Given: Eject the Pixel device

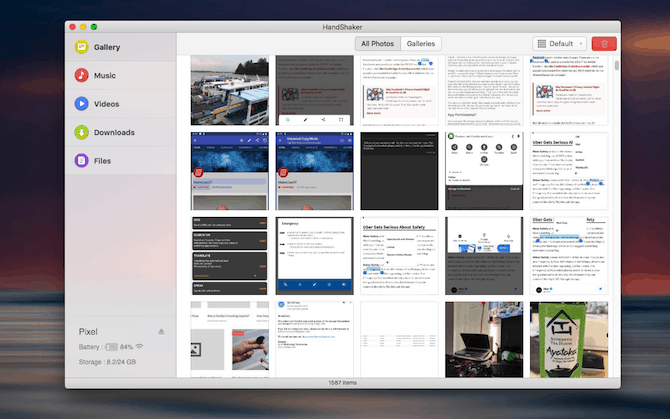Looking at the screenshot, I should coord(161,331).
